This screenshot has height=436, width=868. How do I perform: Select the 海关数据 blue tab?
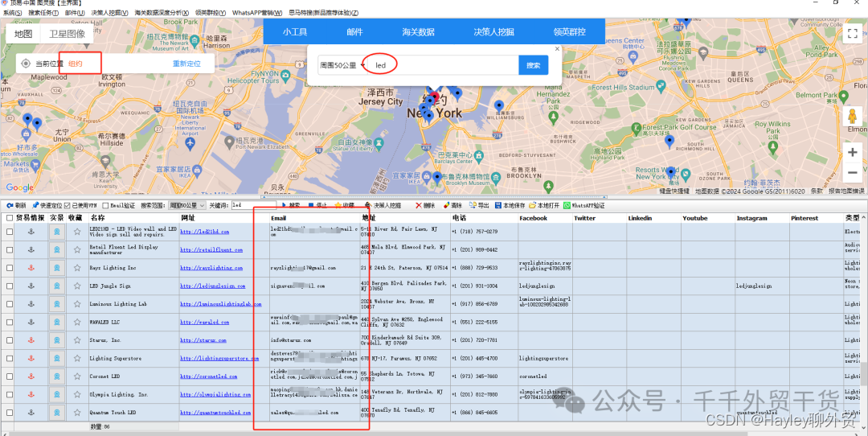click(418, 31)
